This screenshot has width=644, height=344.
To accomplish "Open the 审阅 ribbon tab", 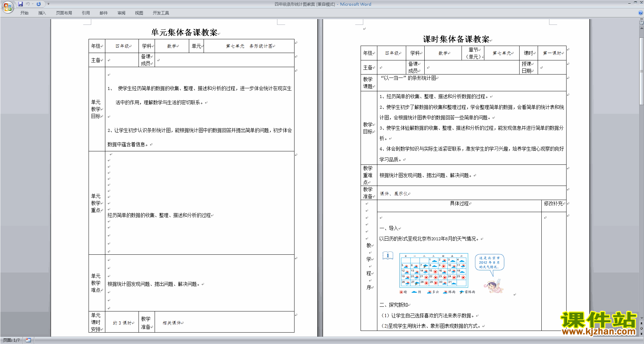I will click(121, 13).
